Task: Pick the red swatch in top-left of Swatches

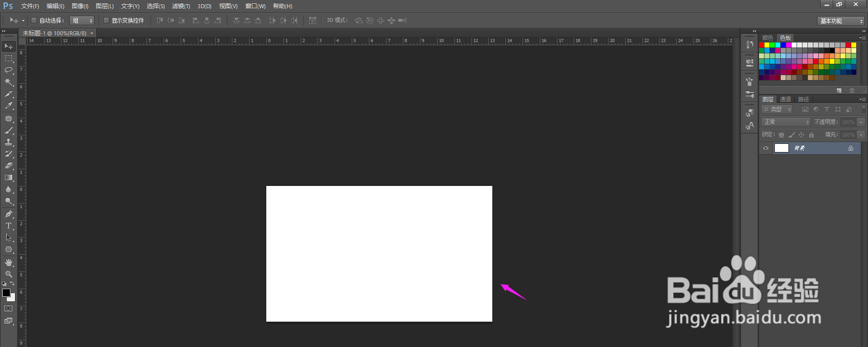Action: coord(762,45)
